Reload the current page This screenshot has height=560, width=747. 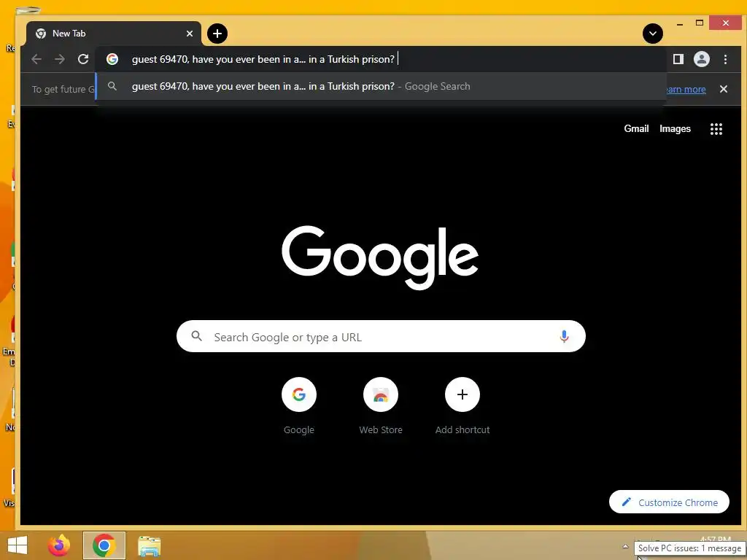click(x=83, y=59)
